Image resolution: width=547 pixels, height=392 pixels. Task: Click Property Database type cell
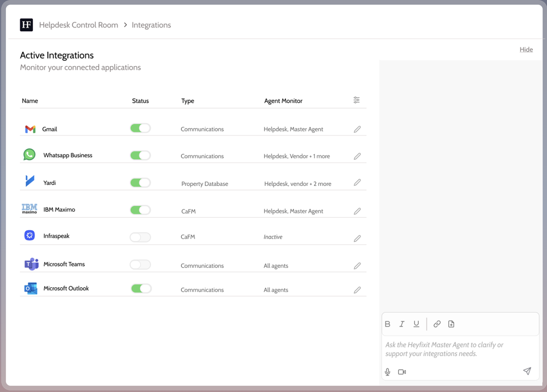tap(205, 184)
